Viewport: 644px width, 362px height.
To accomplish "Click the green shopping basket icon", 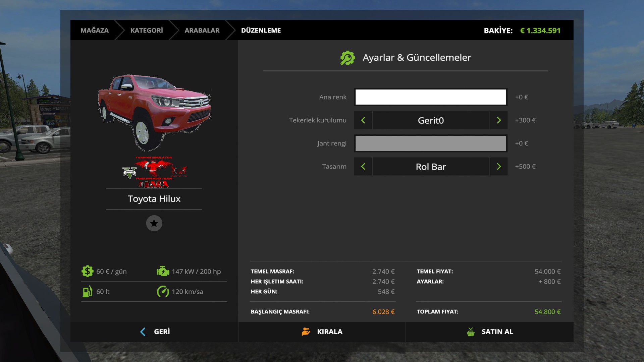I will (x=471, y=332).
